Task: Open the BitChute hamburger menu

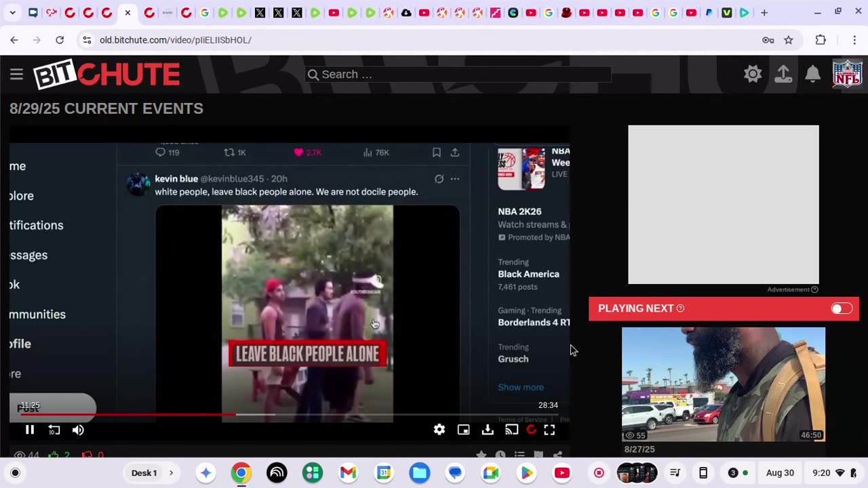Action: pos(17,75)
